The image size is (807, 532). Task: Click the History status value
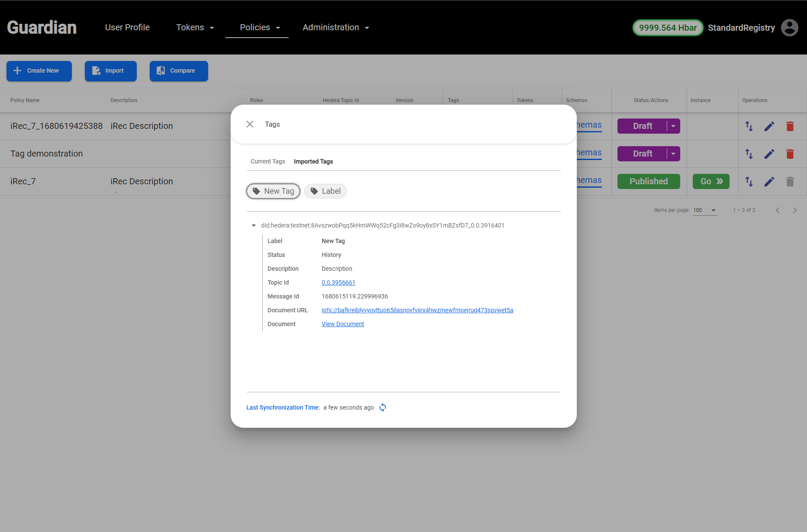[x=331, y=255]
